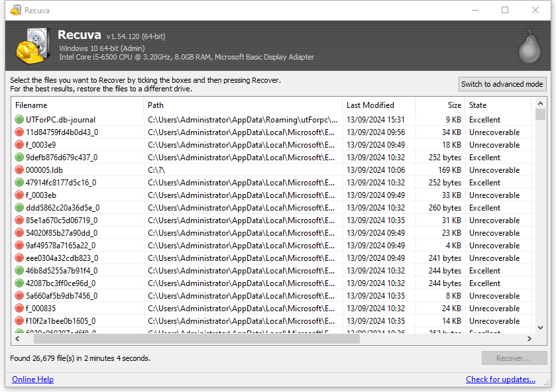The image size is (556, 392).
Task: Click green status dot for 9defb876d679c437_0
Action: tap(19, 158)
